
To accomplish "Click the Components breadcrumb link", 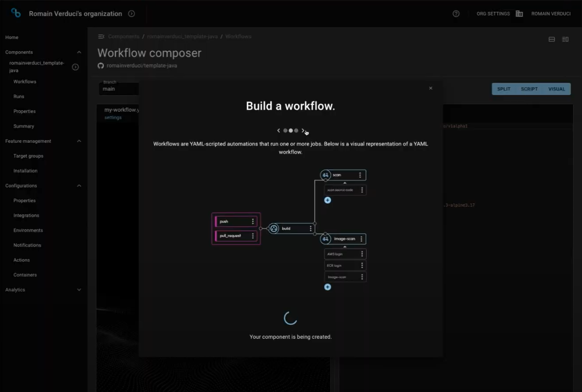I will click(x=123, y=36).
